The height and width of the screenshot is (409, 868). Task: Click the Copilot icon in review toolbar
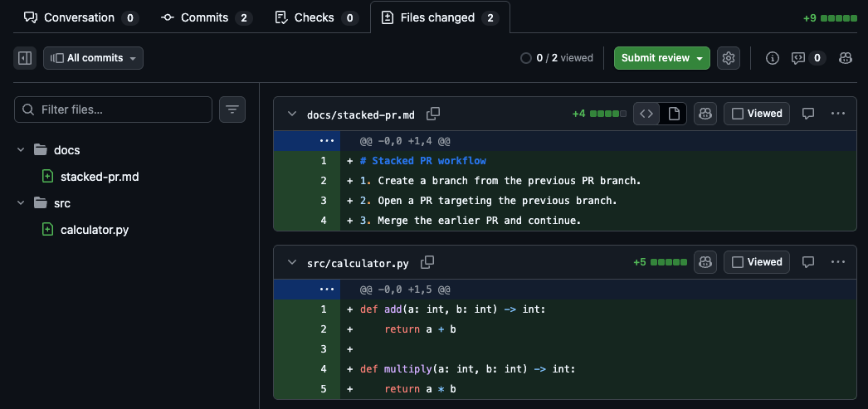(x=846, y=58)
